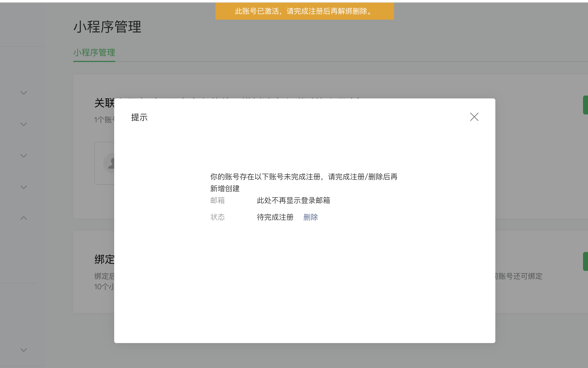588x368 pixels.
Task: Click green button beside 关联 section edge
Action: click(585, 105)
